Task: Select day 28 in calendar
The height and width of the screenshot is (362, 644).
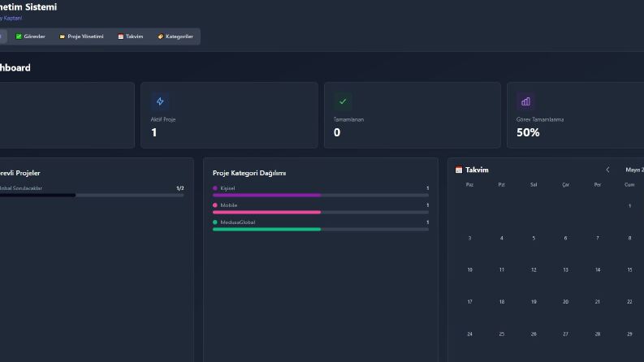Action: [x=598, y=334]
